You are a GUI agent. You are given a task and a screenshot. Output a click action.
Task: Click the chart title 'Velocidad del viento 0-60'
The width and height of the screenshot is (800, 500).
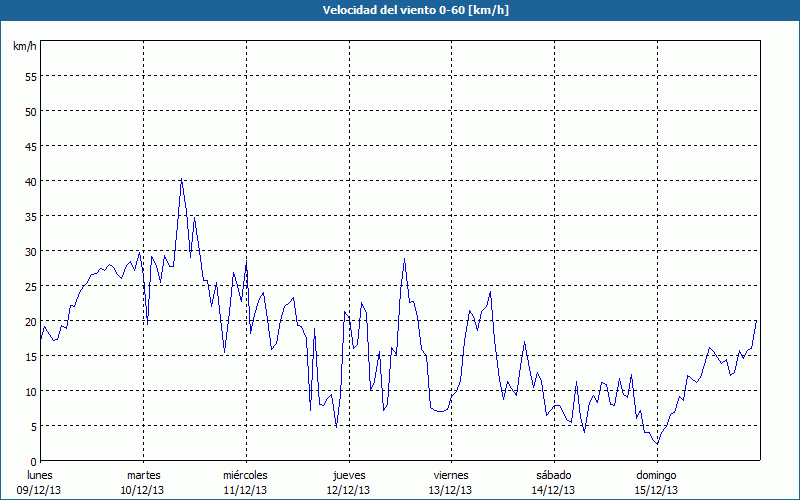tap(400, 10)
